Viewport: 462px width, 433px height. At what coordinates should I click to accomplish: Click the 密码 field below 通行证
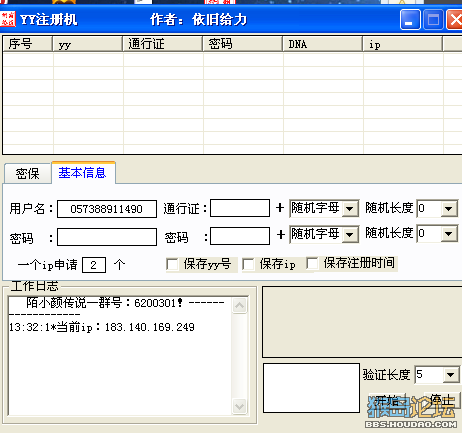point(240,236)
